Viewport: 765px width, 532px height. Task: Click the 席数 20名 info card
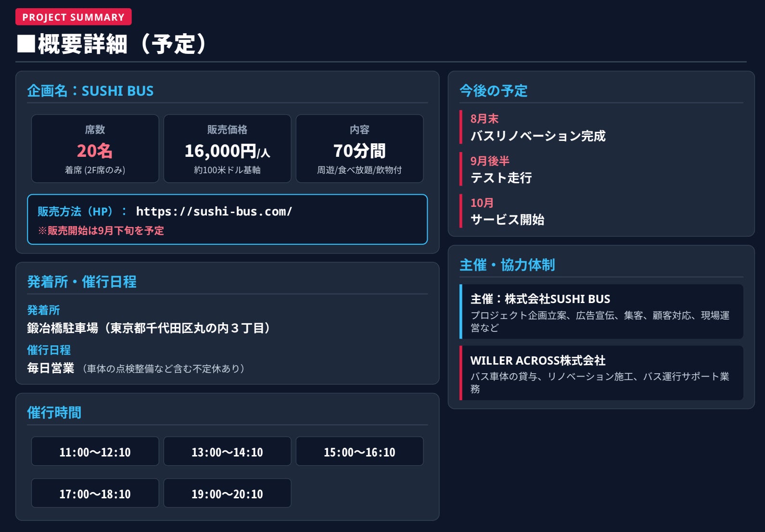95,149
